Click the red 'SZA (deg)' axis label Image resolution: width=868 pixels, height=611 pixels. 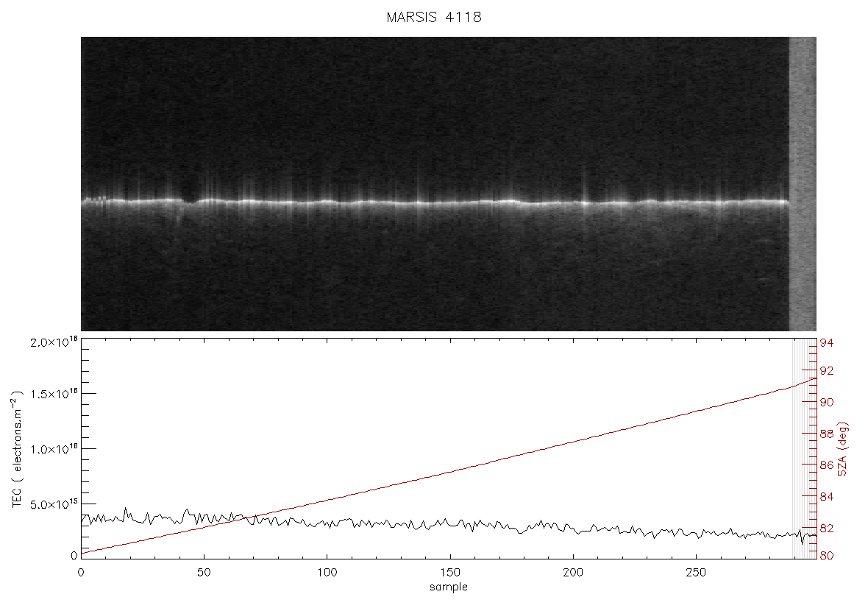click(x=842, y=449)
